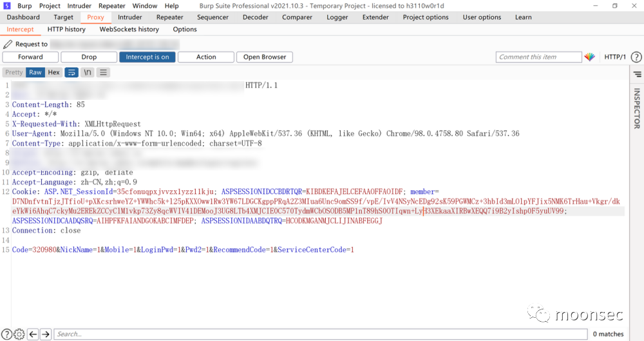Image resolution: width=644 pixels, height=341 pixels.
Task: Open the Intruder menu in menu bar
Action: pos(79,6)
